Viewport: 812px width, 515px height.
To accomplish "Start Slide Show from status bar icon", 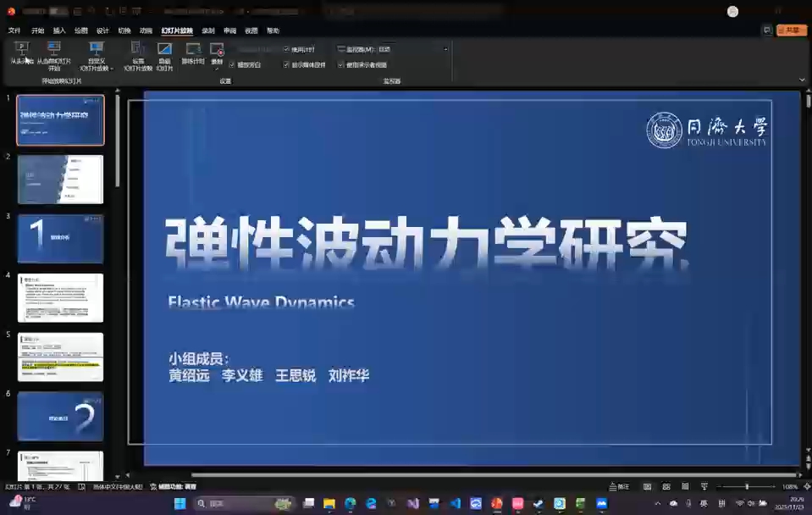I will 704,486.
